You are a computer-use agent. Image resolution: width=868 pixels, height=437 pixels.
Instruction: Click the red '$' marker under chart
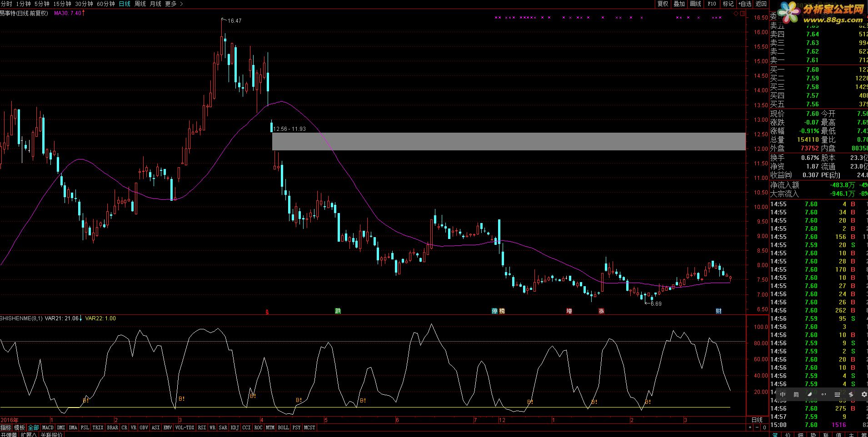[x=267, y=312]
